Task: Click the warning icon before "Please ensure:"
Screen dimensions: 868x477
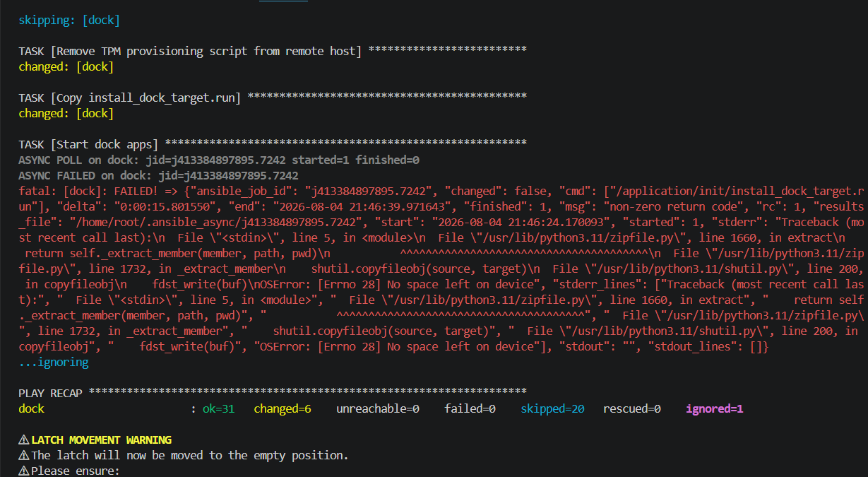Action: pos(24,471)
